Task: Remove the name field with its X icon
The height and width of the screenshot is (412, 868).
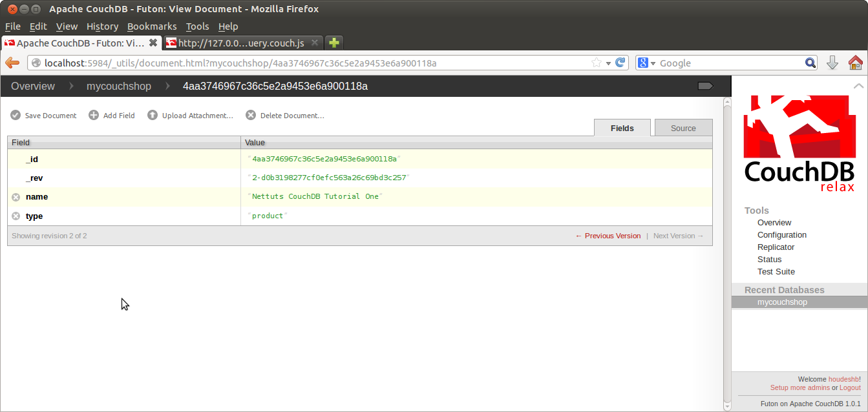Action: [16, 197]
